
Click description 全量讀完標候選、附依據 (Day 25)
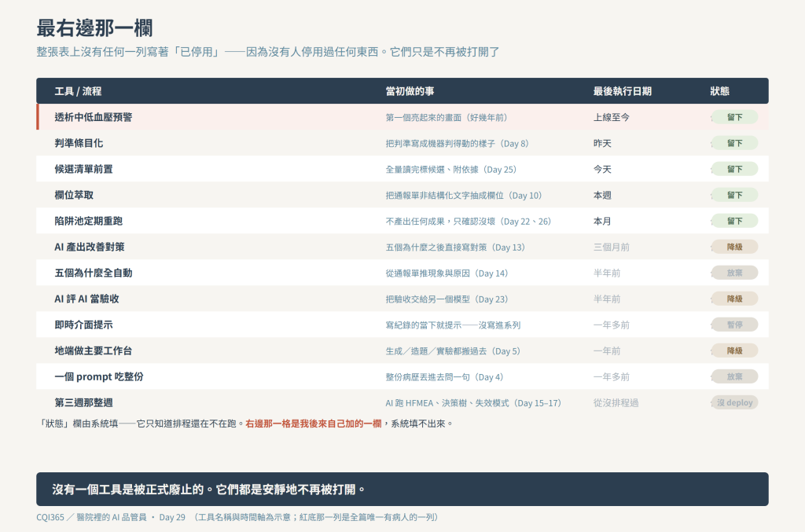click(450, 170)
